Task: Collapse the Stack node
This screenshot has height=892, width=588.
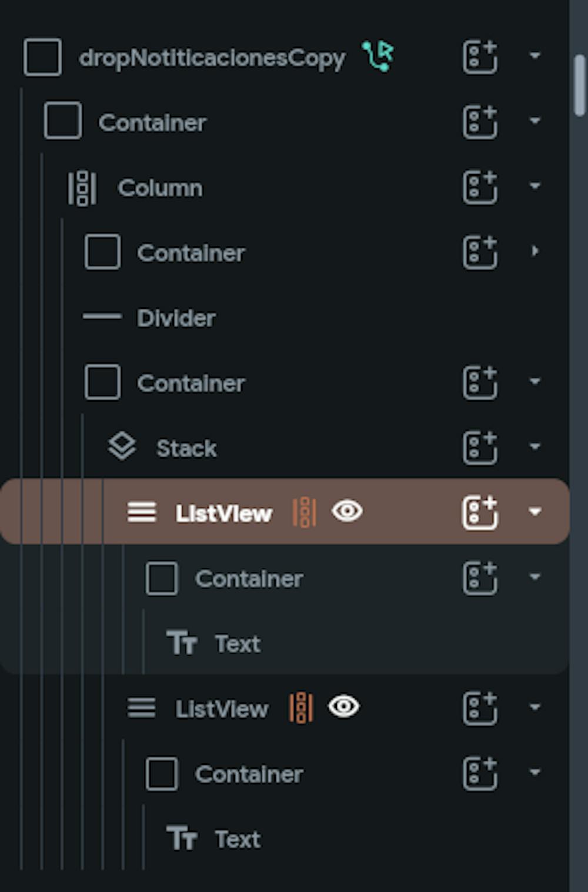Action: click(534, 447)
